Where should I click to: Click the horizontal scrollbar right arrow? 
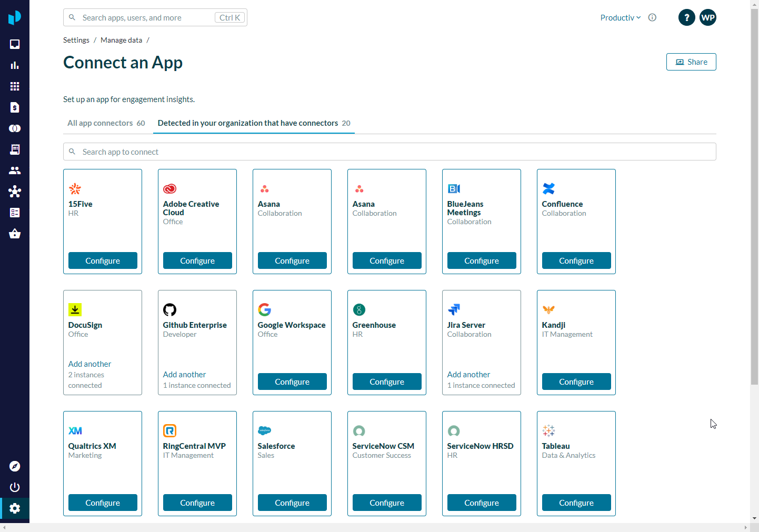click(x=745, y=528)
